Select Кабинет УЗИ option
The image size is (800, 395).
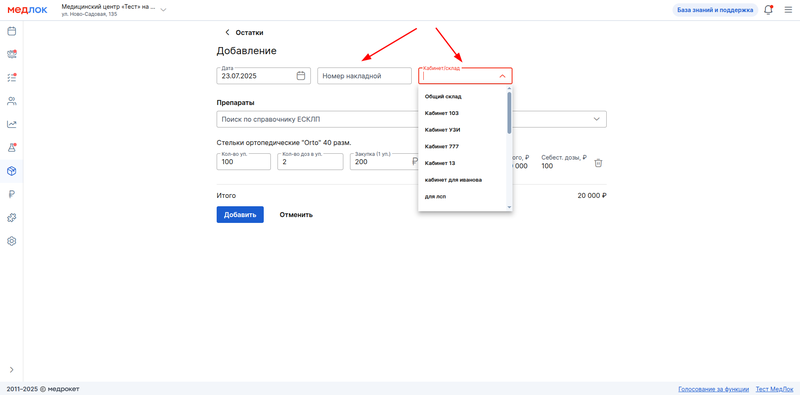462,130
